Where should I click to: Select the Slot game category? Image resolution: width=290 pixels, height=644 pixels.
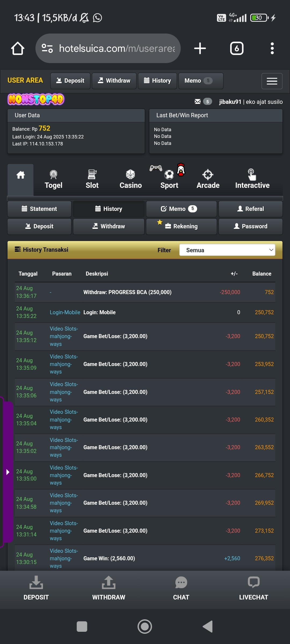coord(92,179)
